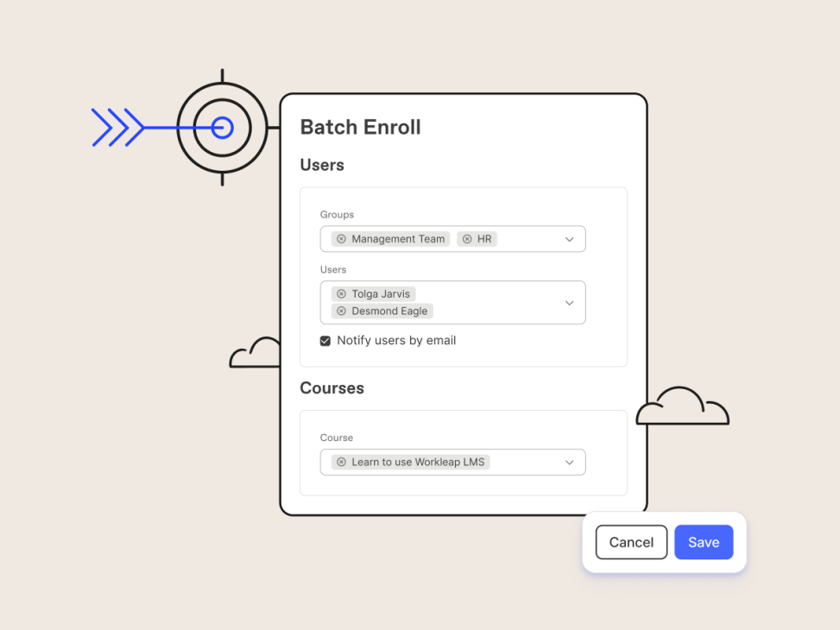Remove the Management Team tag via its x icon
The height and width of the screenshot is (630, 840).
point(341,239)
